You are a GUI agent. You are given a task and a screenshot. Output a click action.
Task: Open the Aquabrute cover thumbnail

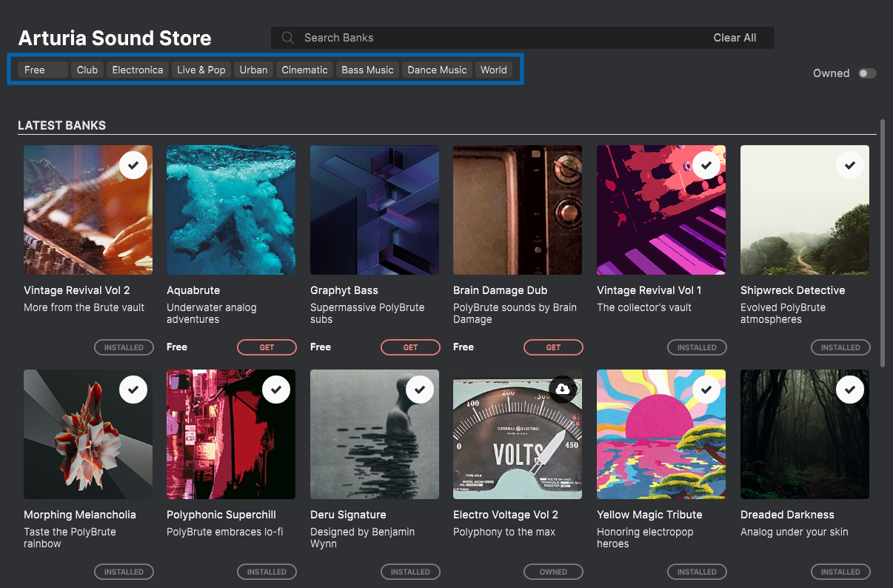(231, 210)
